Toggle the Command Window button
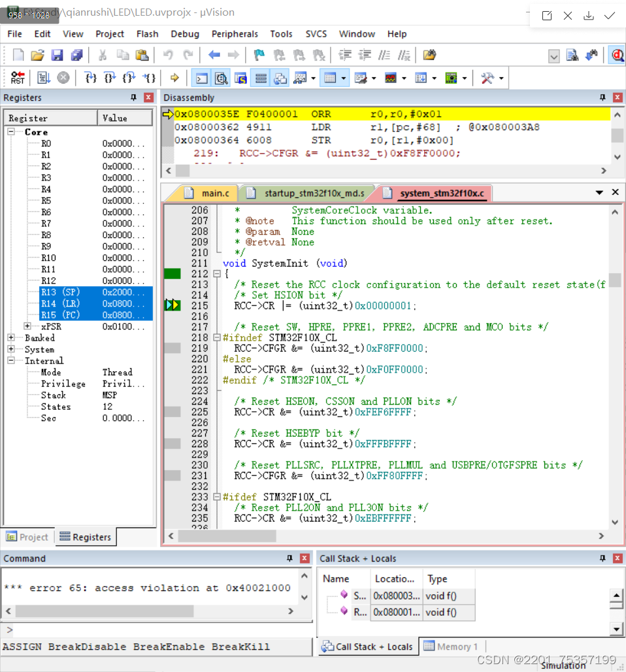This screenshot has width=626, height=672. click(202, 78)
